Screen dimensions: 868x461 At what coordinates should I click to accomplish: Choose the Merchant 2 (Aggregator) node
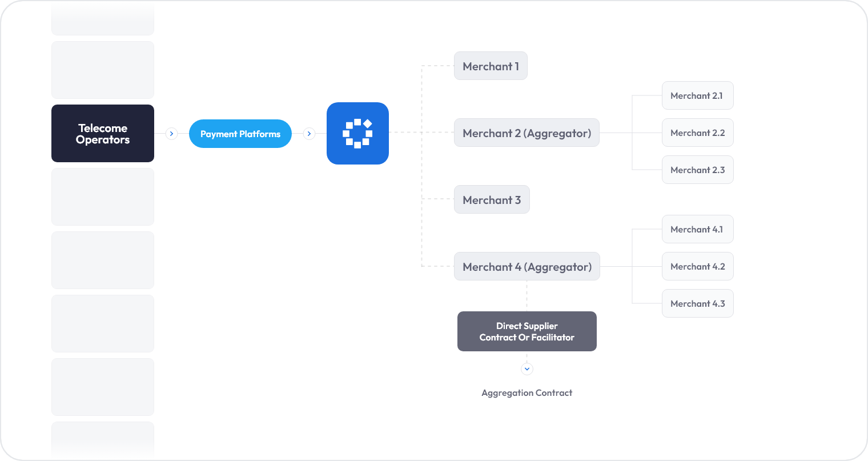(x=527, y=133)
